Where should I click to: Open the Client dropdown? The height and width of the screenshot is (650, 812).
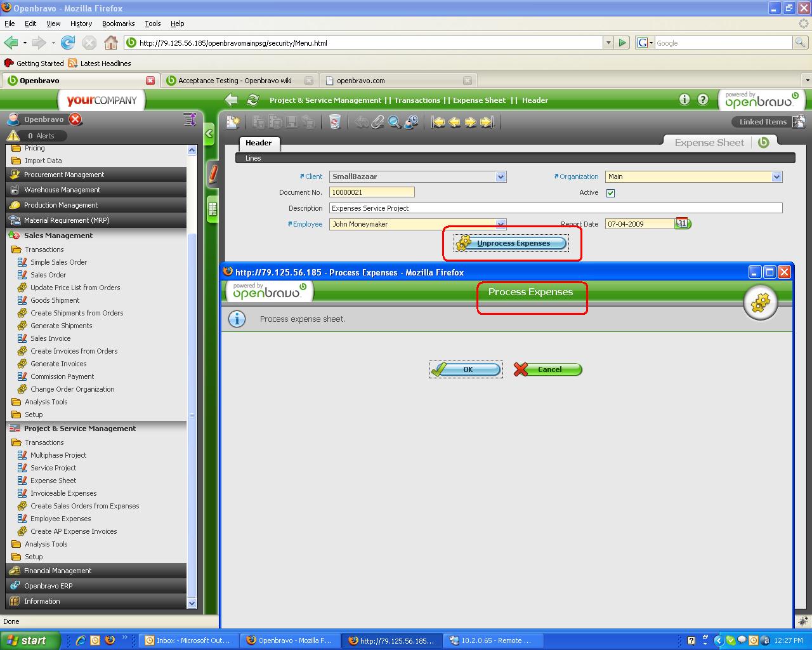pos(501,176)
